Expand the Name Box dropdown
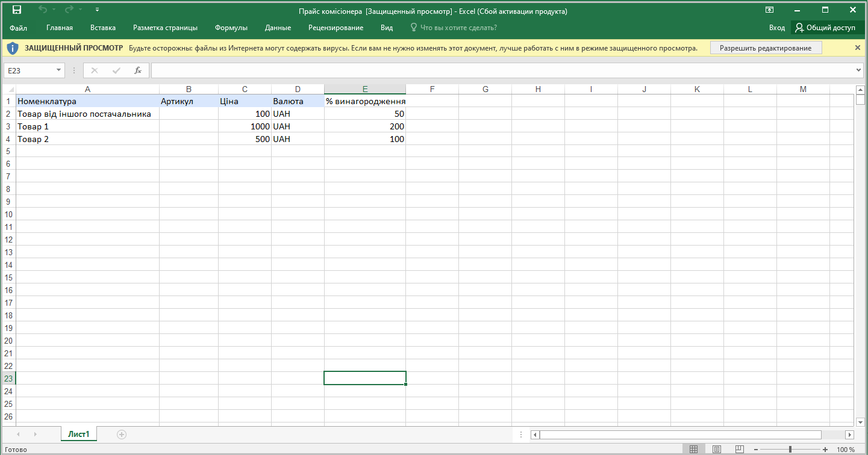Image resolution: width=868 pixels, height=455 pixels. (58, 70)
